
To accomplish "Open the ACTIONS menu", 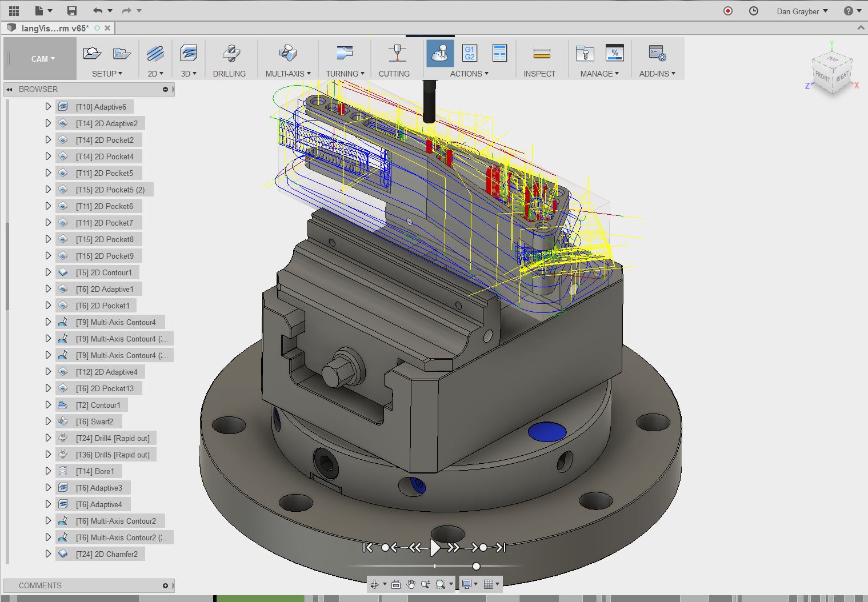I will click(x=469, y=74).
